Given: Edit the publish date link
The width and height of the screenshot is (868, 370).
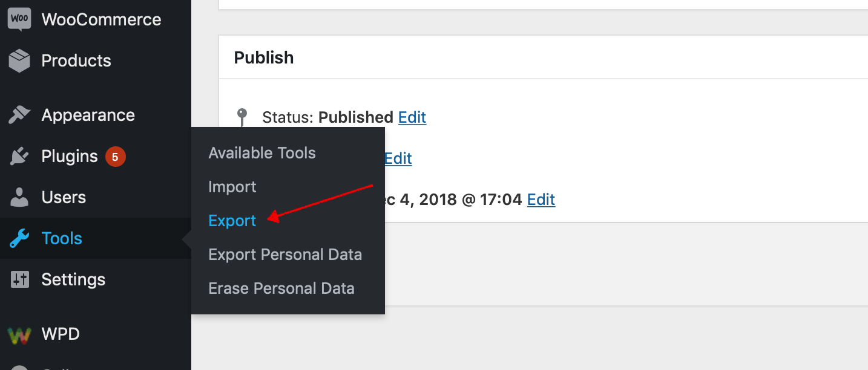Looking at the screenshot, I should (x=541, y=200).
